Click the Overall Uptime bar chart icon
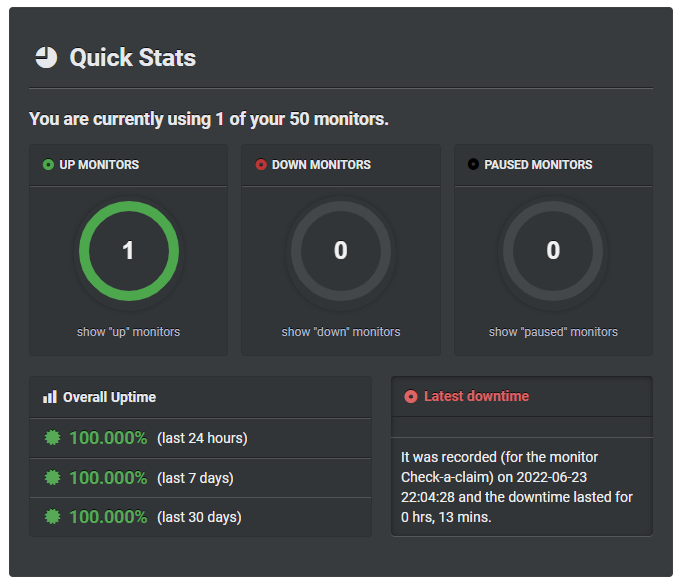The height and width of the screenshot is (583, 675). 50,397
